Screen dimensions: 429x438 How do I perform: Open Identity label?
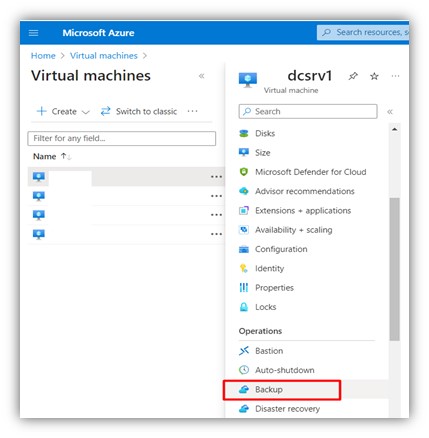tap(269, 268)
